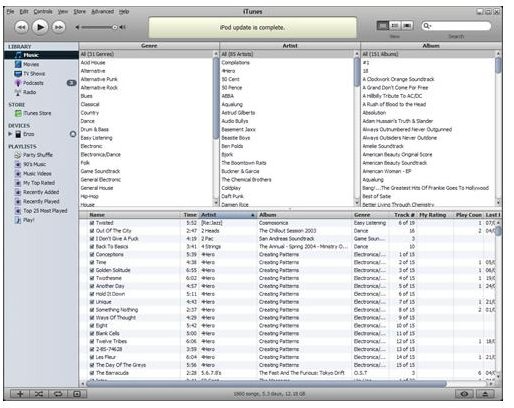The height and width of the screenshot is (408, 514).
Task: Click the horizontal scrollbar of song list
Action: click(x=266, y=384)
